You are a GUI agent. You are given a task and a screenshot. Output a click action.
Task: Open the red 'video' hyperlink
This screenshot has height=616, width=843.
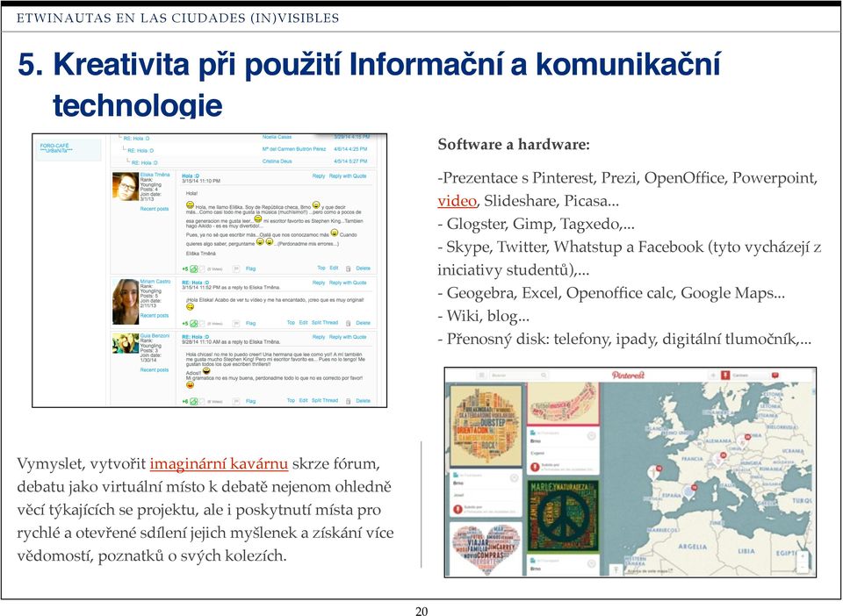pyautogui.click(x=457, y=201)
